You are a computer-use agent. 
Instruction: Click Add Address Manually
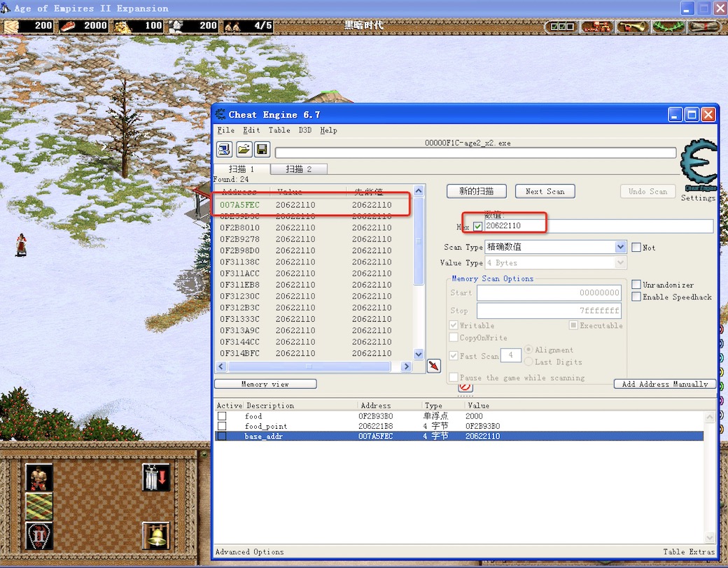[x=665, y=384]
